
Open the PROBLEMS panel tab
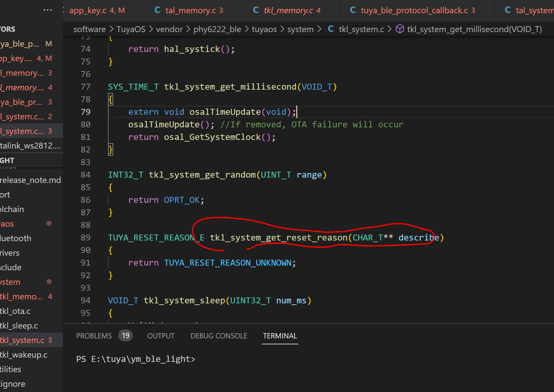click(x=94, y=336)
